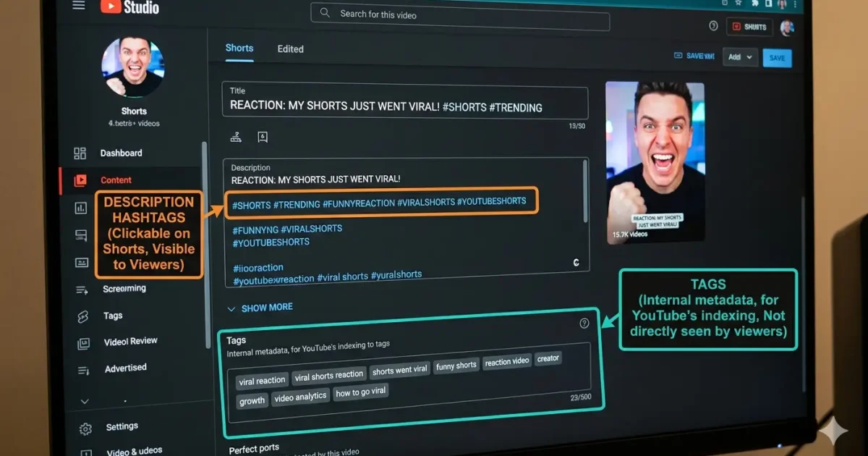
Task: Click into the Title field
Action: coord(405,101)
